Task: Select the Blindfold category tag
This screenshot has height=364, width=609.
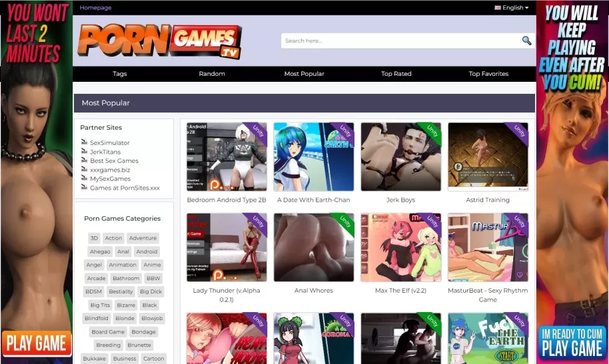Action: coord(97,318)
